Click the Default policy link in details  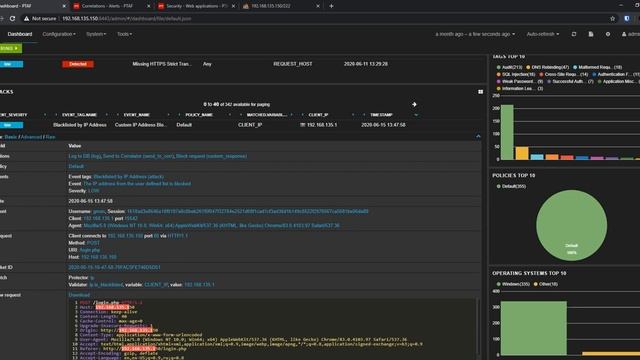[76, 167]
